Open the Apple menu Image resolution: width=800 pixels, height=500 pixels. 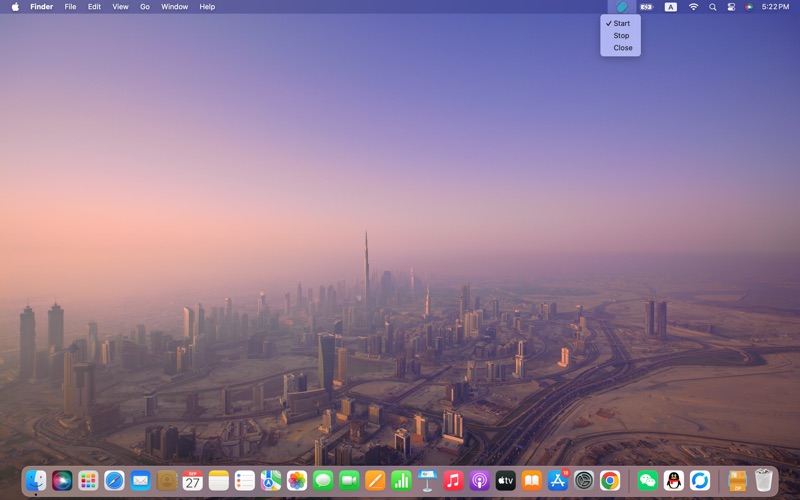(x=15, y=7)
